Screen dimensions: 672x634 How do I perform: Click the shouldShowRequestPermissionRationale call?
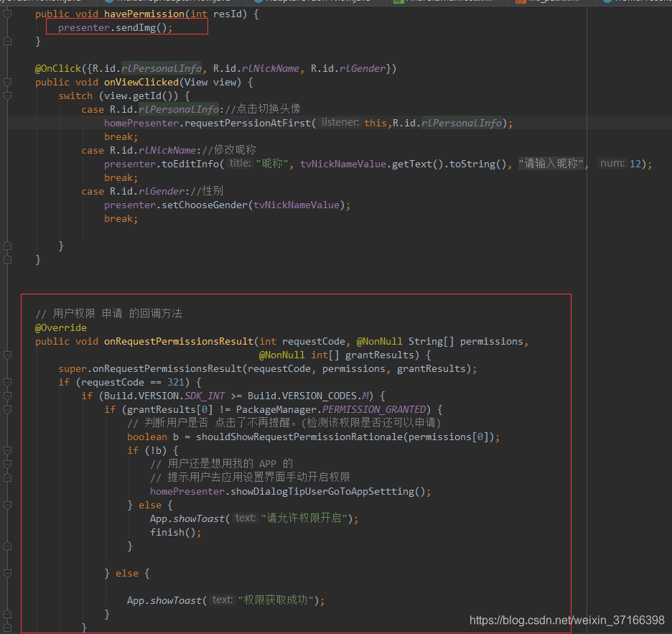coord(299,437)
